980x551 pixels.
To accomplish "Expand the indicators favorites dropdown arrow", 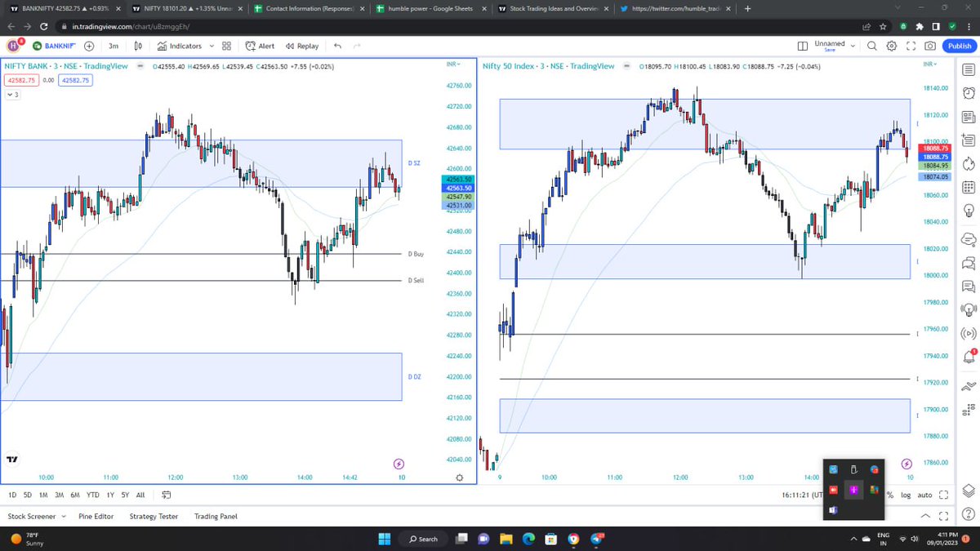I will point(212,46).
